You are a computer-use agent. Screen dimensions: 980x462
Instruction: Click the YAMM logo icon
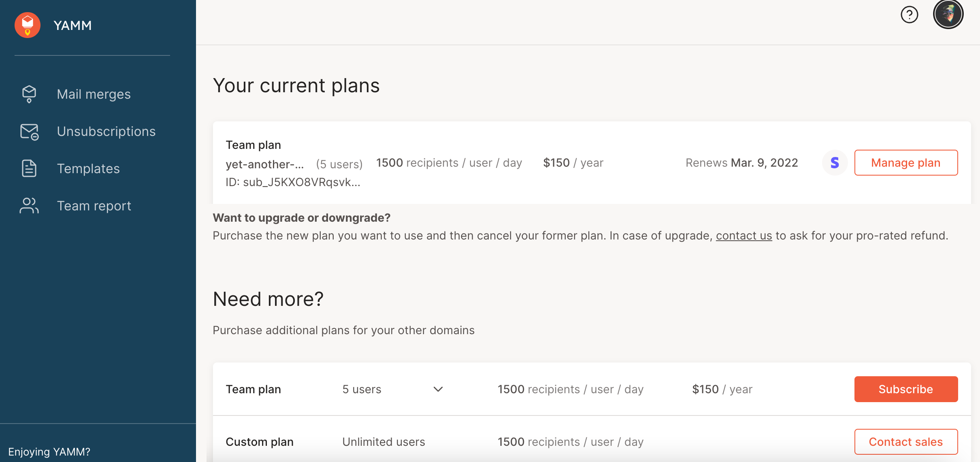pyautogui.click(x=27, y=25)
